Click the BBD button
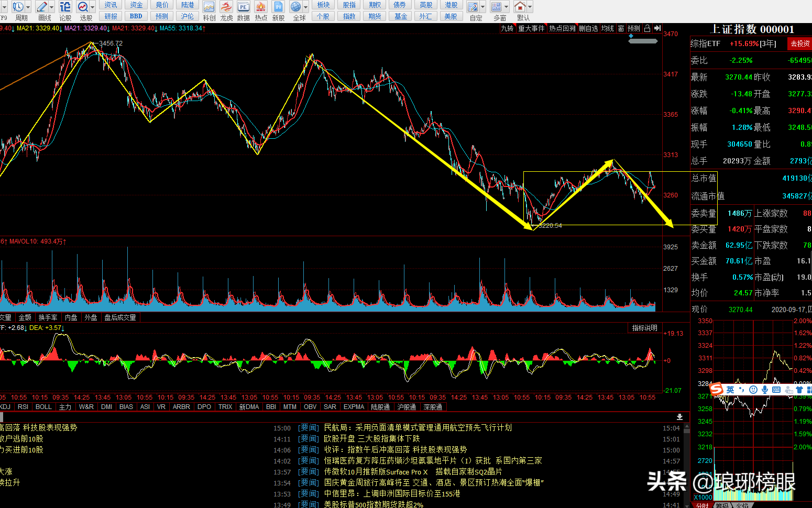The image size is (812, 508). [x=136, y=16]
